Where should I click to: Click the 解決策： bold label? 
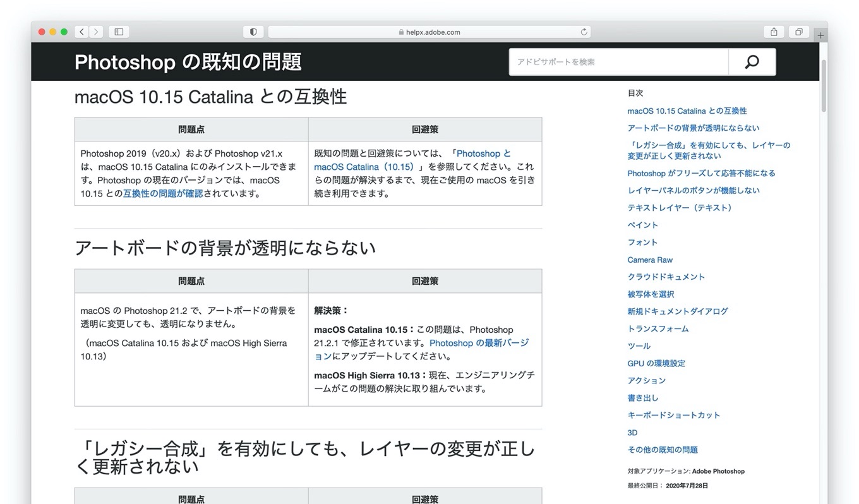pos(332,310)
